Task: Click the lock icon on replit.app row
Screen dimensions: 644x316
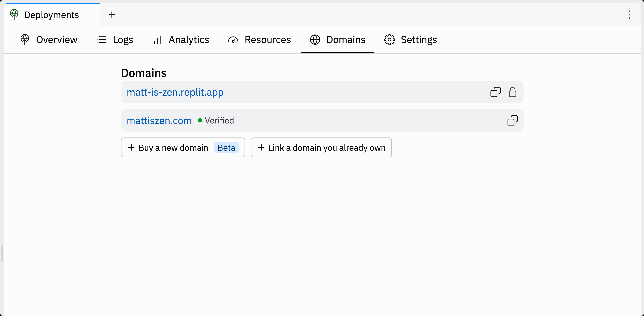Action: pos(512,92)
